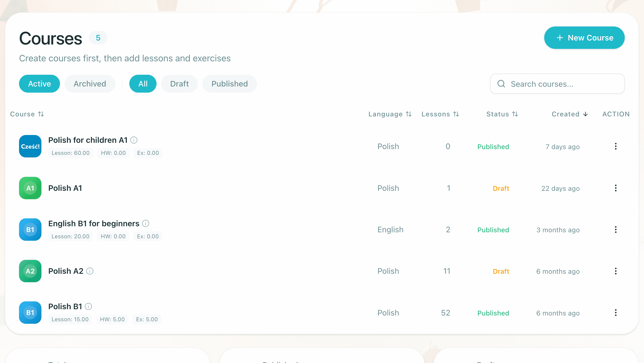Toggle the Draft filter on
The image size is (644, 363).
[x=179, y=84]
